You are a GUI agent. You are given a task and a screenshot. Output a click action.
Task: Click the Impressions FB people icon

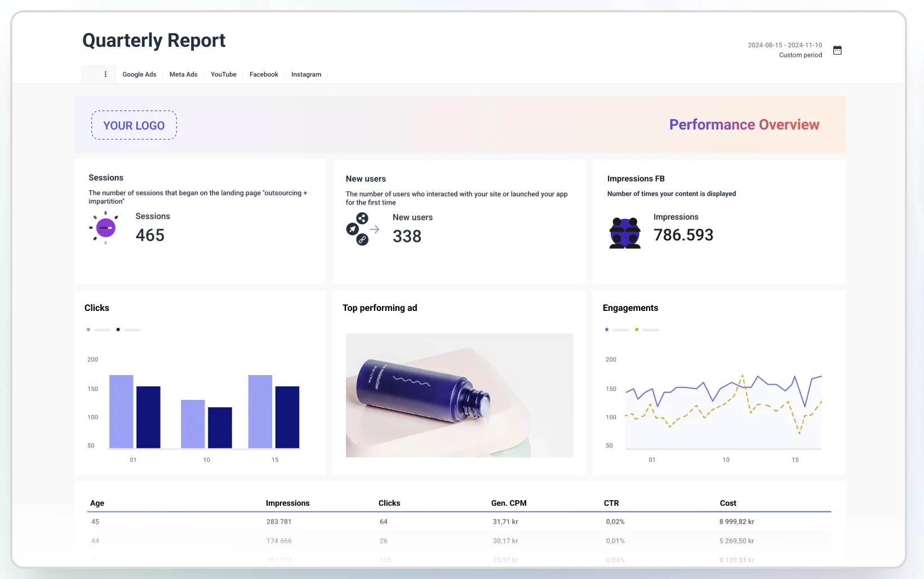pos(625,233)
